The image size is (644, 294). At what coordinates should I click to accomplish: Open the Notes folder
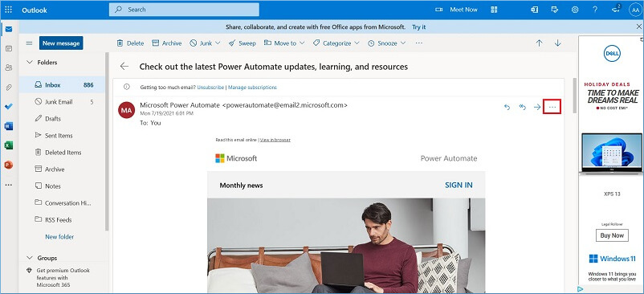point(62,186)
